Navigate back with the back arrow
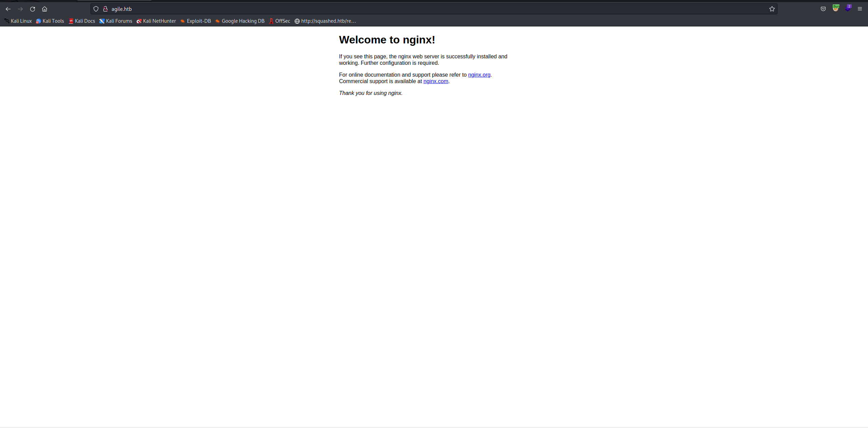 pos(8,9)
